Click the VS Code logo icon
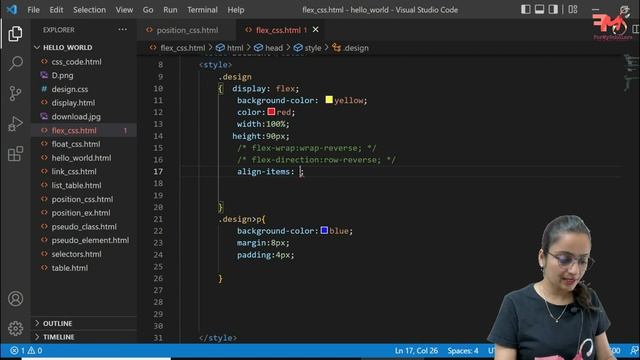Image resolution: width=640 pixels, height=360 pixels. (12, 9)
